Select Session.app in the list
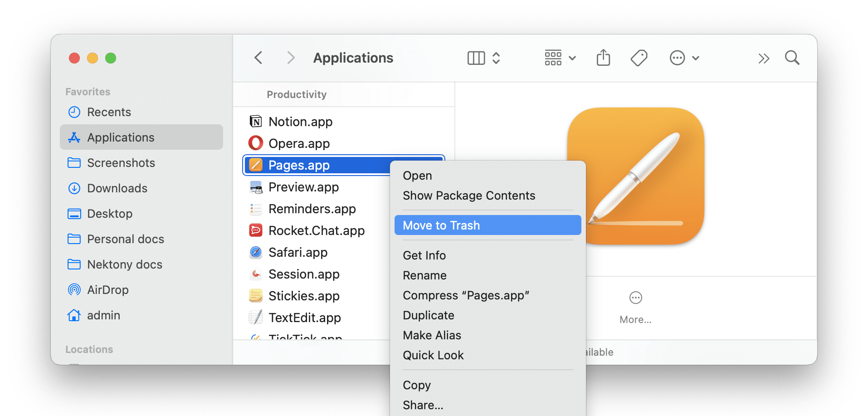 pyautogui.click(x=317, y=274)
